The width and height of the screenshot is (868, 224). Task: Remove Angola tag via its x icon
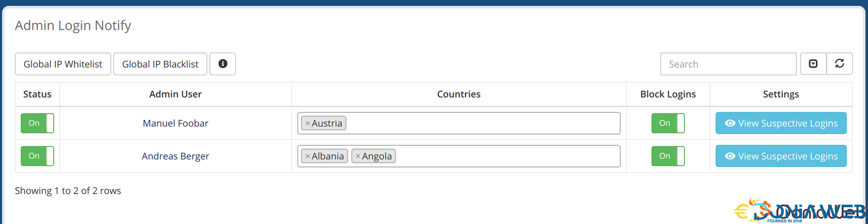point(358,156)
